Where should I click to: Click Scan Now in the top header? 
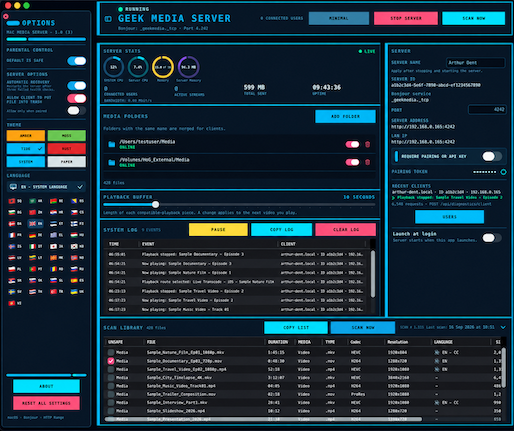474,18
